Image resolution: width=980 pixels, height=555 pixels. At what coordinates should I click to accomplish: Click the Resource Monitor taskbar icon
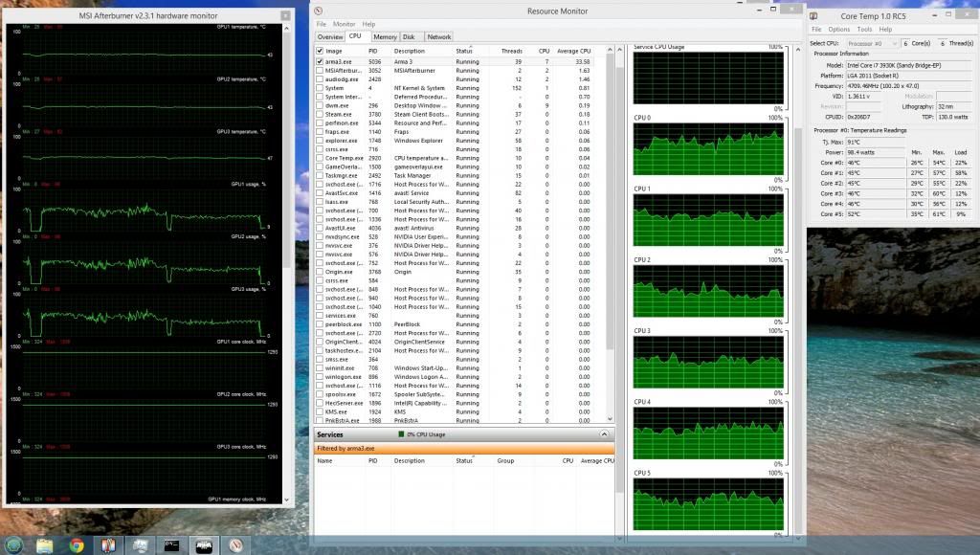[x=140, y=545]
